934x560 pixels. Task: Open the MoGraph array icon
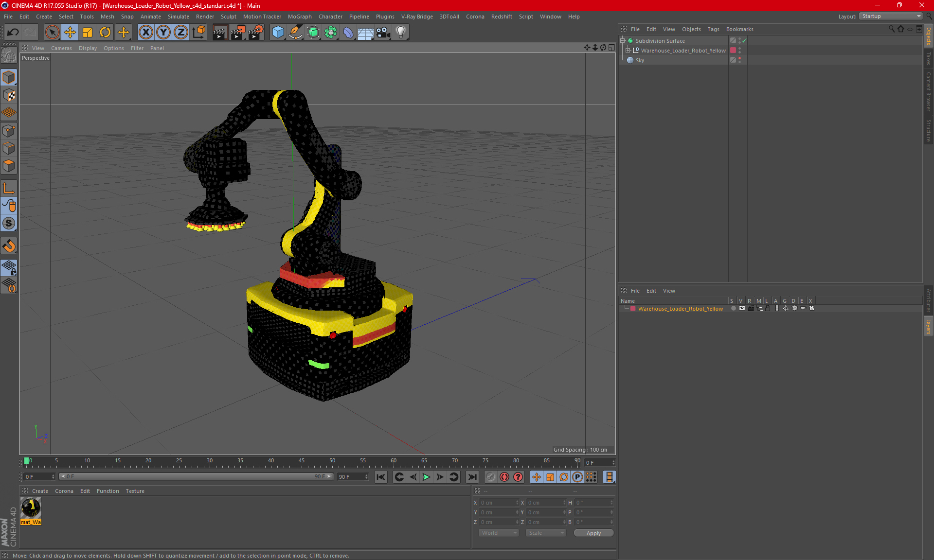[331, 33]
